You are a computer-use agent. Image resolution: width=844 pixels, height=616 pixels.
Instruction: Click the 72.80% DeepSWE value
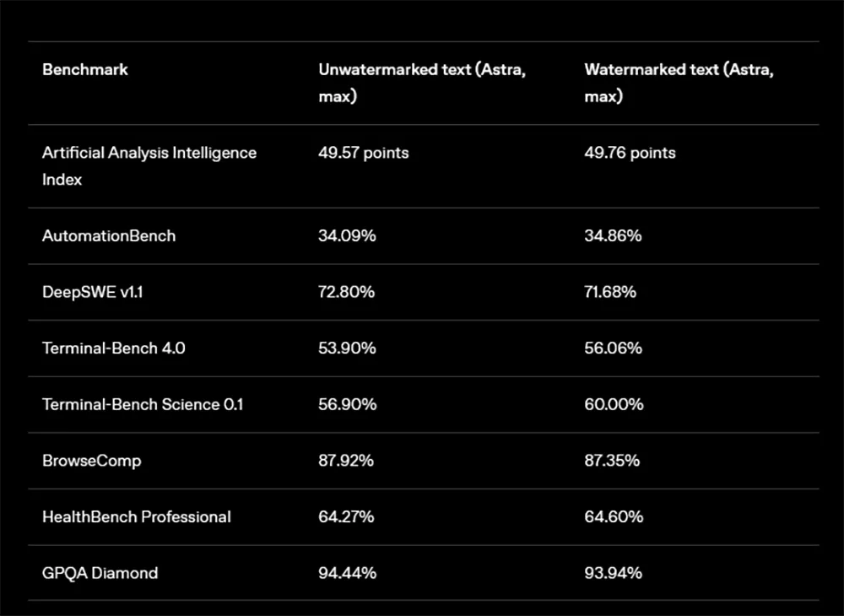(346, 292)
